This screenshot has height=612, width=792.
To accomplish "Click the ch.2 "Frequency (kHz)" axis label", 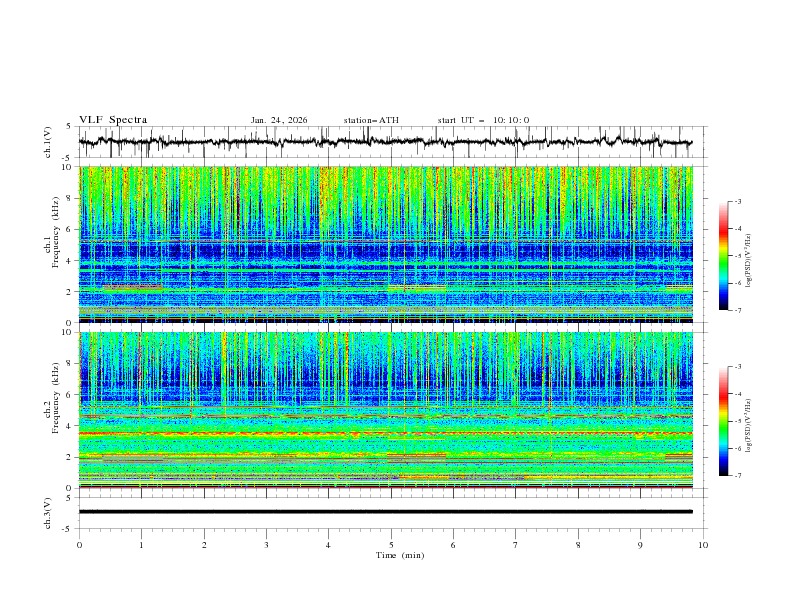I will (x=56, y=397).
